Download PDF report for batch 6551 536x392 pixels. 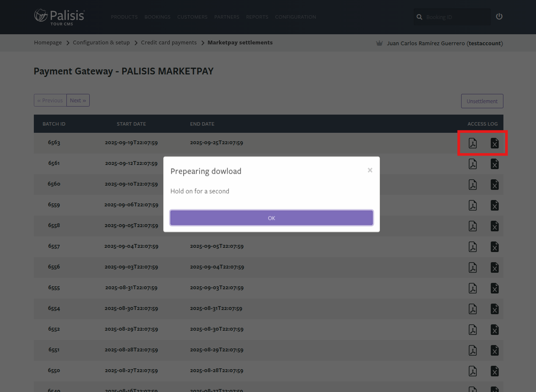[473, 351]
